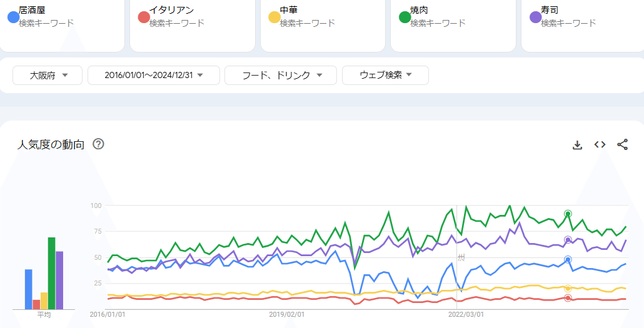Screen dimensions: 644x328
Task: Click the blue 居酒屋 average bar
Action: (29, 289)
